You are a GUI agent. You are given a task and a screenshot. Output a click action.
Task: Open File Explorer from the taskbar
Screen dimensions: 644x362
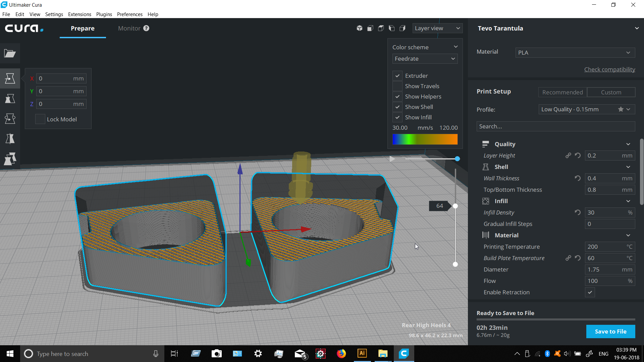coord(383,354)
